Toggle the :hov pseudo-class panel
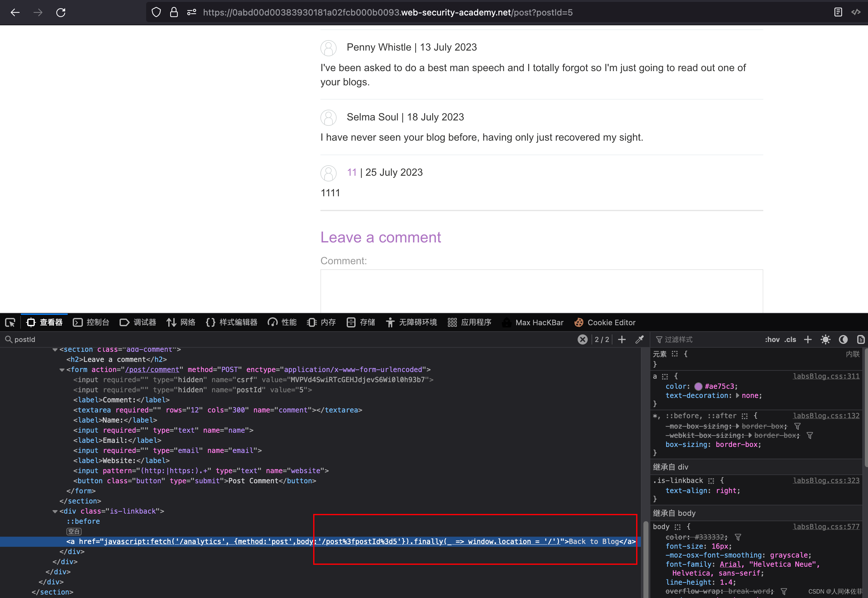Viewport: 868px width, 598px height. [772, 339]
